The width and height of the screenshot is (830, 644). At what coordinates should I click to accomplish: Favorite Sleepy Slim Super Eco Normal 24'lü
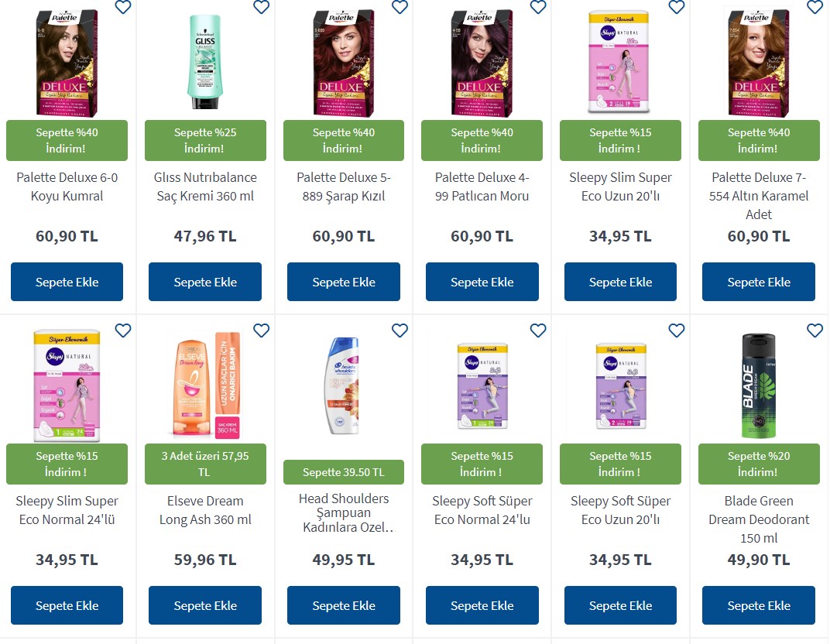[x=123, y=331]
